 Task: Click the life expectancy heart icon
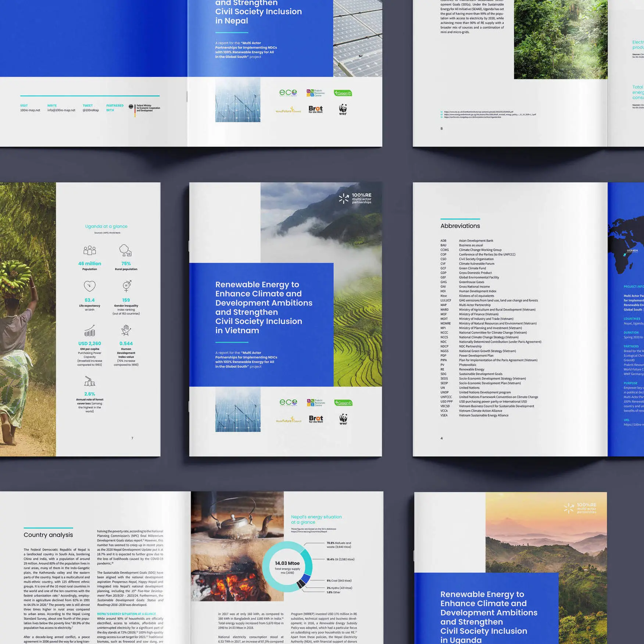coord(90,286)
